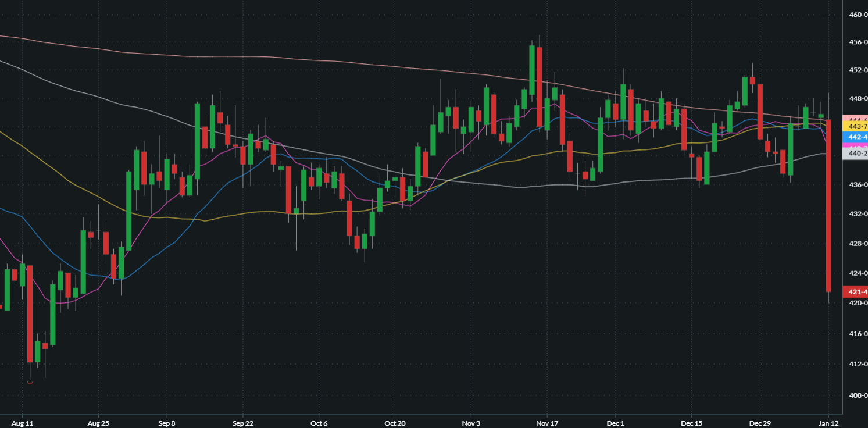This screenshot has width=868, height=428.
Task: Select the Aug 25 date on time axis
Action: (x=98, y=422)
